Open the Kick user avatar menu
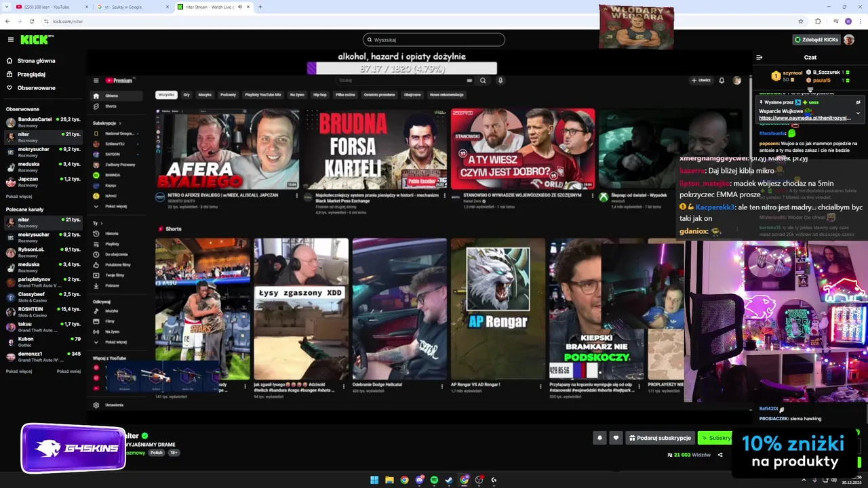This screenshot has width=868, height=488. click(x=849, y=40)
